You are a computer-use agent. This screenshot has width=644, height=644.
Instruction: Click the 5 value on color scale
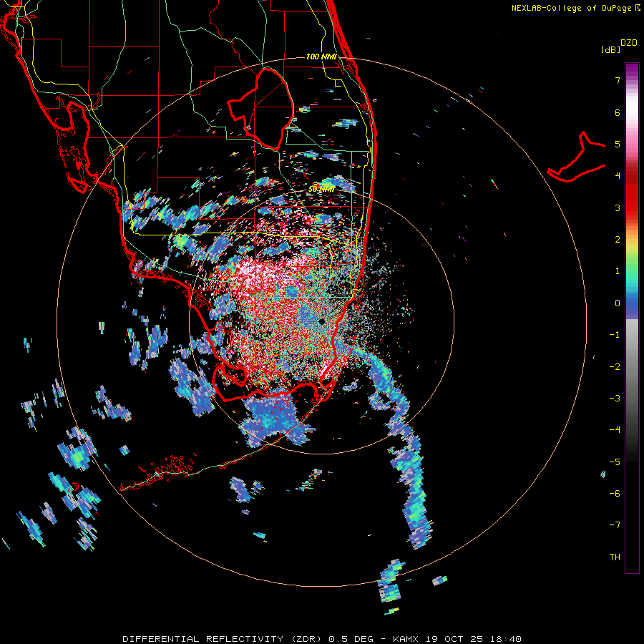pos(618,144)
